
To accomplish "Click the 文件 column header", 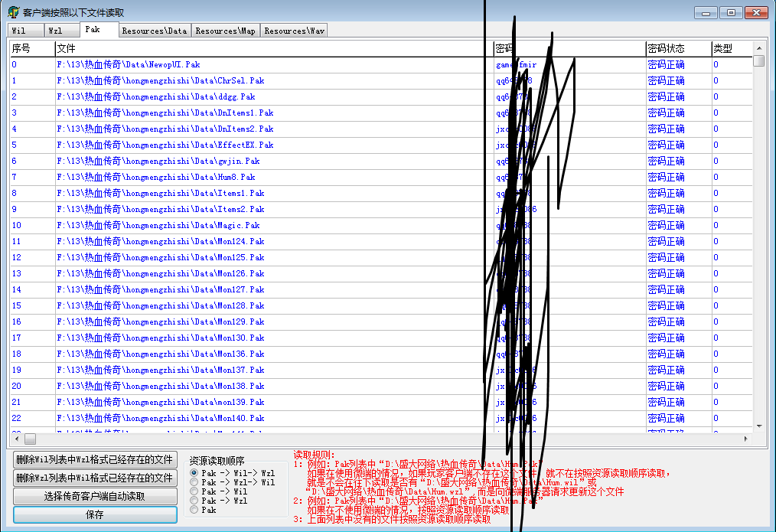I will point(274,48).
